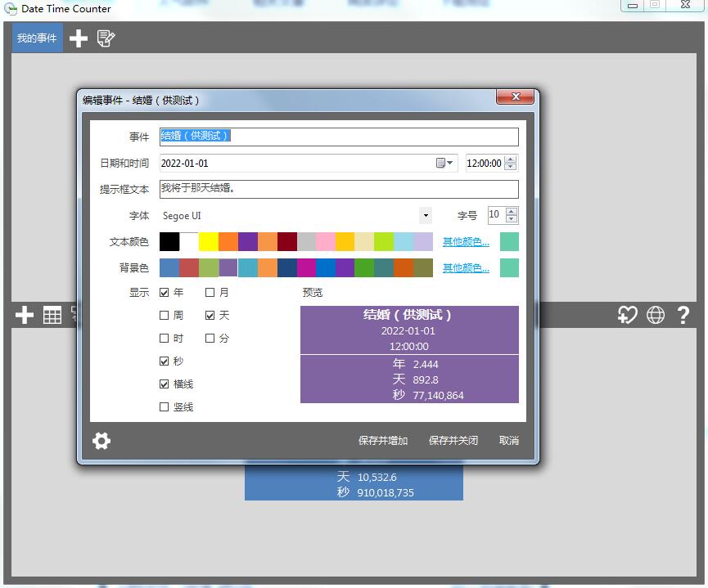Image resolution: width=708 pixels, height=588 pixels.
Task: Increase font size 字号 with up arrow
Action: [x=512, y=211]
